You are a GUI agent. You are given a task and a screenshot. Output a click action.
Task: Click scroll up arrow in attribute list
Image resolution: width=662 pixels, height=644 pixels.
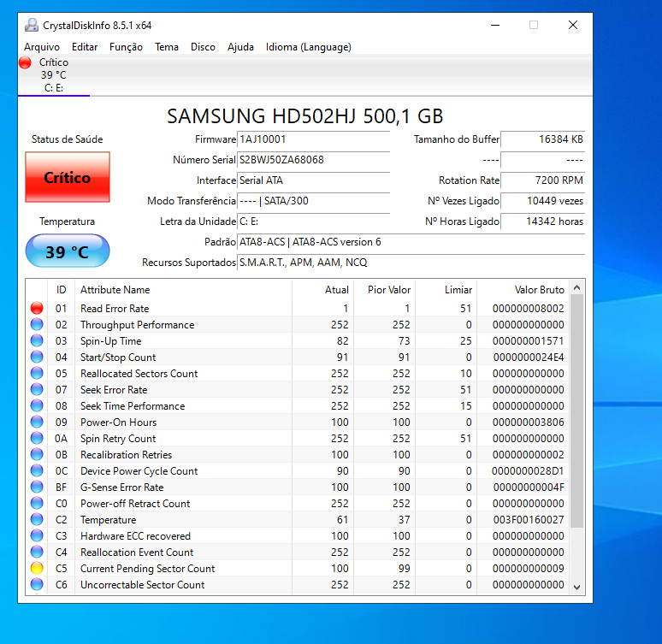click(x=576, y=287)
